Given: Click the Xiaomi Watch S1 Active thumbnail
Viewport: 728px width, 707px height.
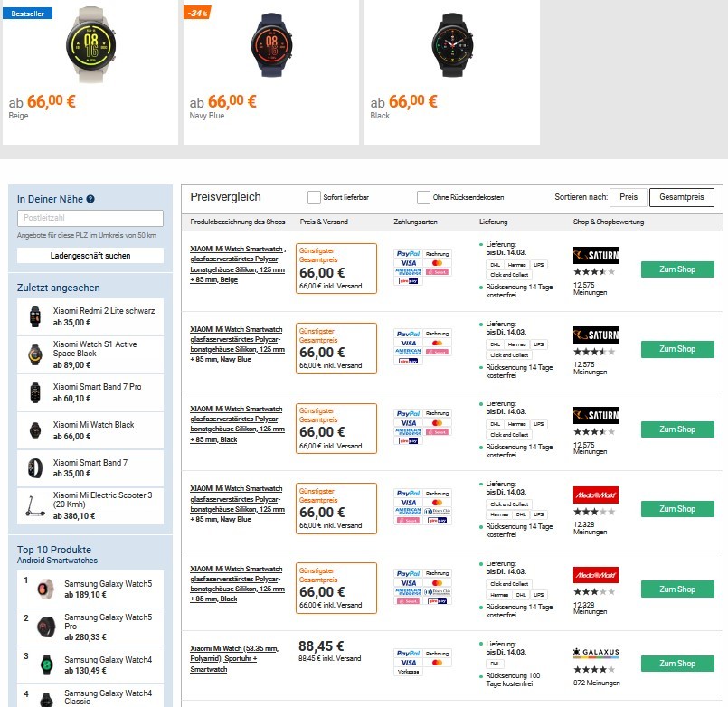Looking at the screenshot, I should [x=35, y=354].
